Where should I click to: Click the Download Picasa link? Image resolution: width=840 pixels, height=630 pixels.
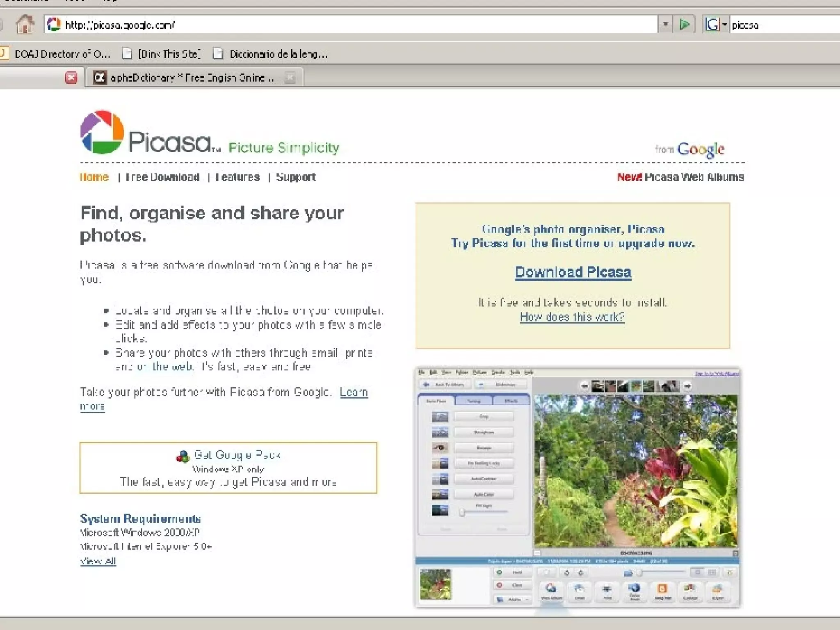click(x=573, y=272)
